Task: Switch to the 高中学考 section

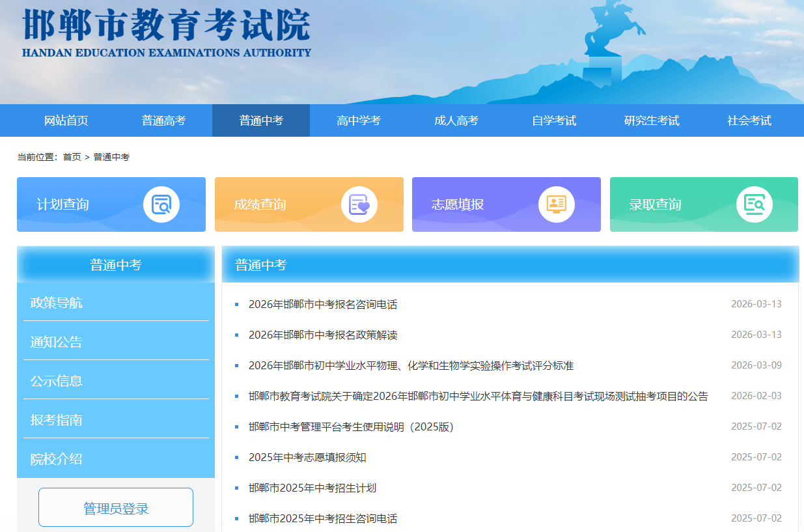Action: (358, 120)
